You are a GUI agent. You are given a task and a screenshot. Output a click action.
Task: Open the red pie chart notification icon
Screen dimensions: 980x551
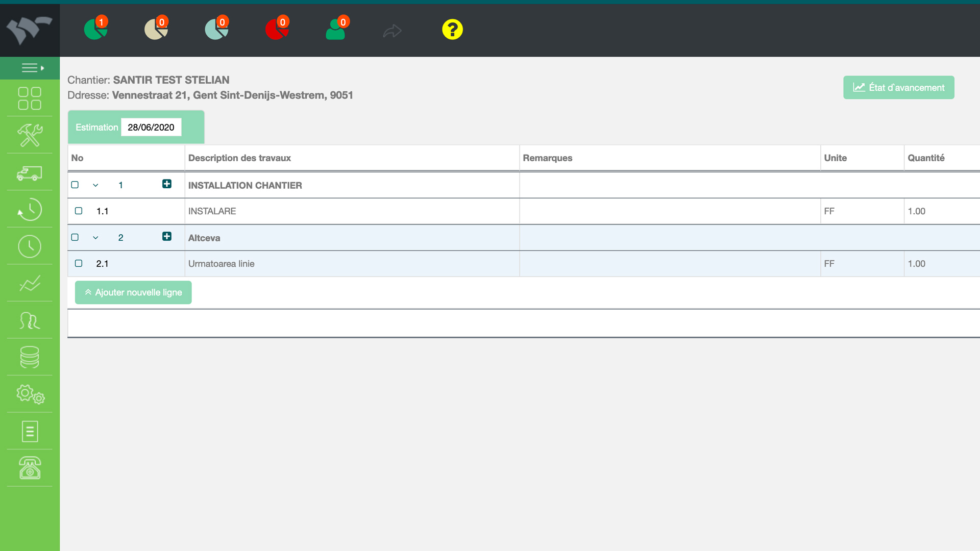point(277,29)
